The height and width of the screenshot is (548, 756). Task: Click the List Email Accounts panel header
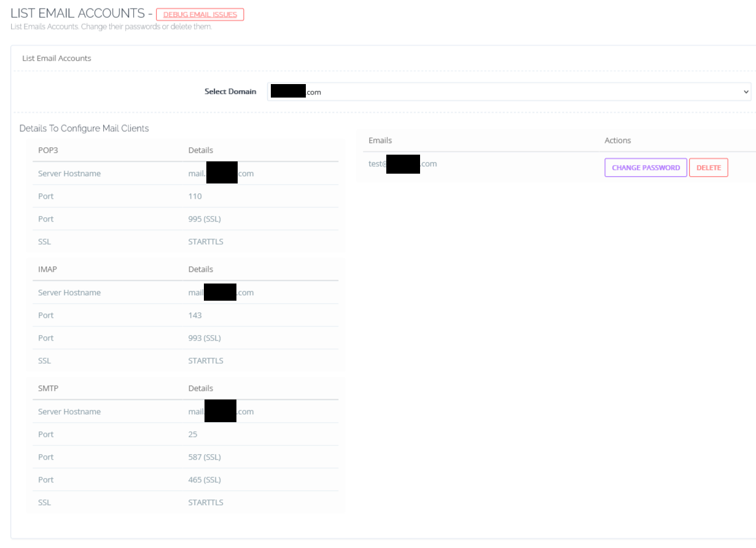[x=57, y=58]
